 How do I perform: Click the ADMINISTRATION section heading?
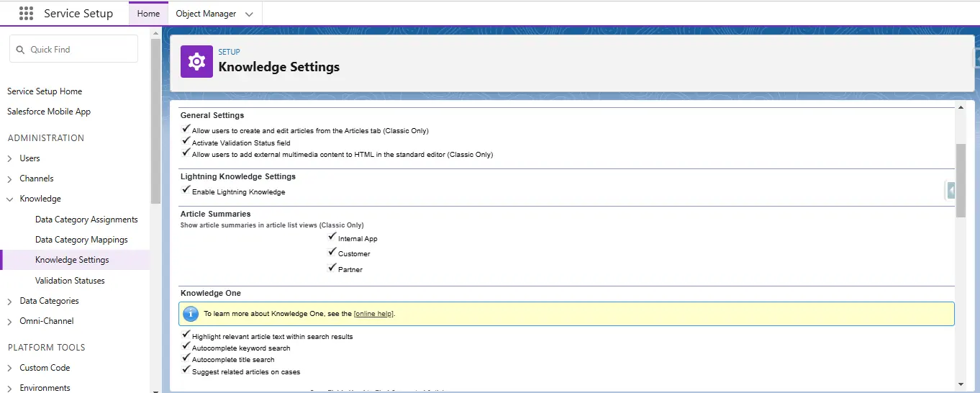46,138
